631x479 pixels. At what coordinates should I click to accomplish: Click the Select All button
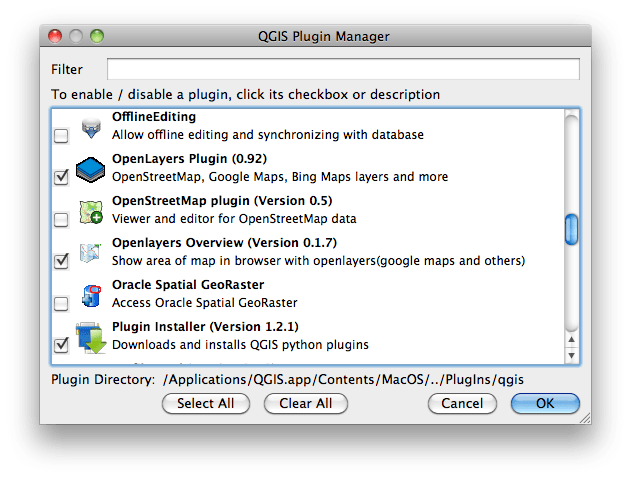(x=206, y=403)
